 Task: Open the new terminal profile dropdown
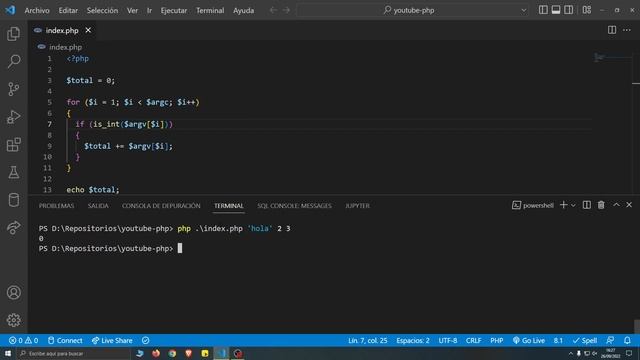point(573,205)
